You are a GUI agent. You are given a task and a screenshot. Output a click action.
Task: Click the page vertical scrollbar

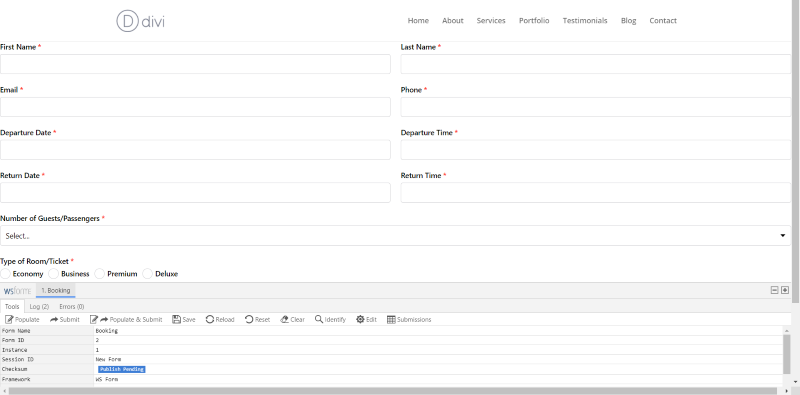(795, 151)
